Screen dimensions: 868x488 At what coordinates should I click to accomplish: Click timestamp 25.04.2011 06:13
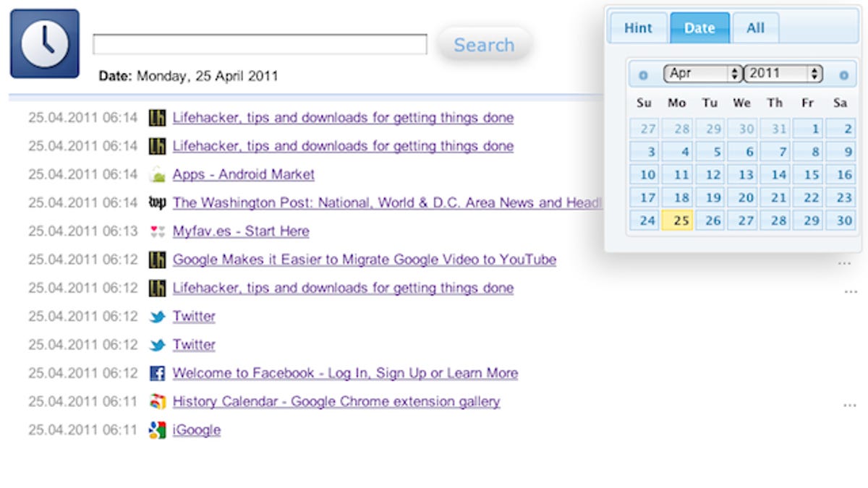coord(82,231)
